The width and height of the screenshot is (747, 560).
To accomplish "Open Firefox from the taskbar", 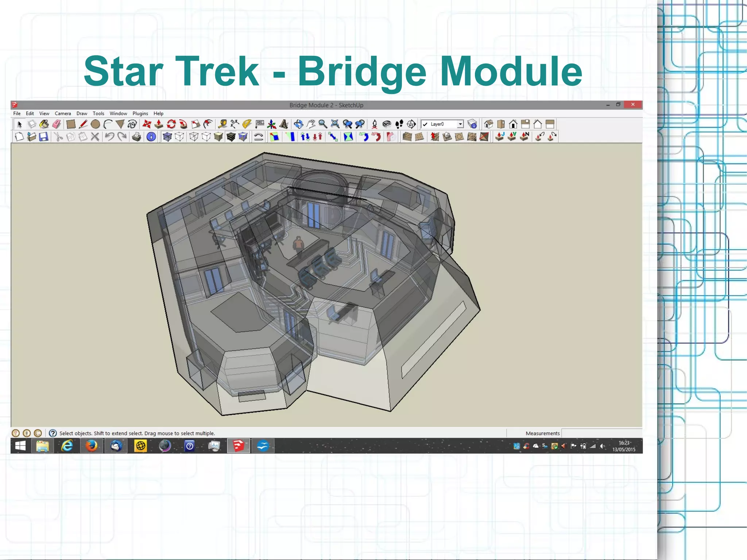I will 92,446.
